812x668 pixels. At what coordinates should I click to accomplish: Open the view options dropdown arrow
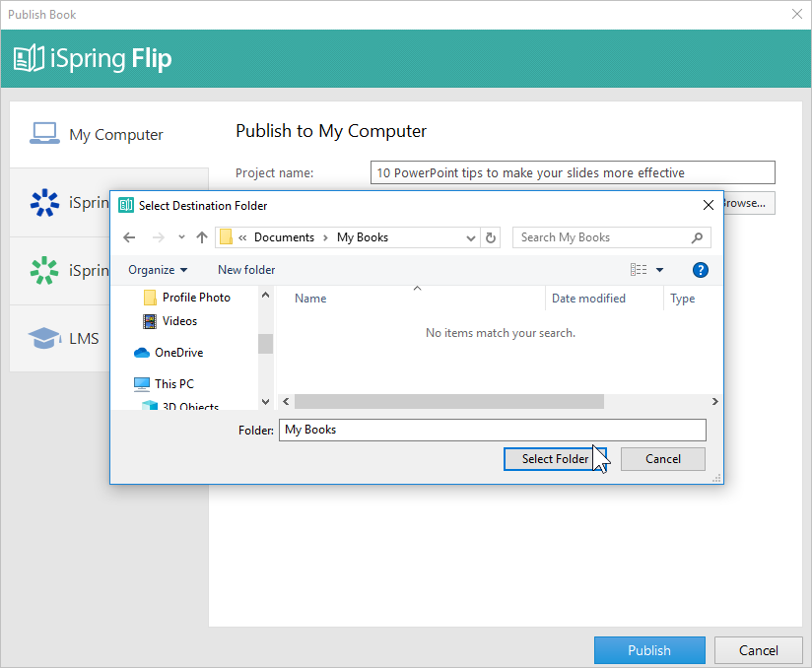pyautogui.click(x=660, y=270)
